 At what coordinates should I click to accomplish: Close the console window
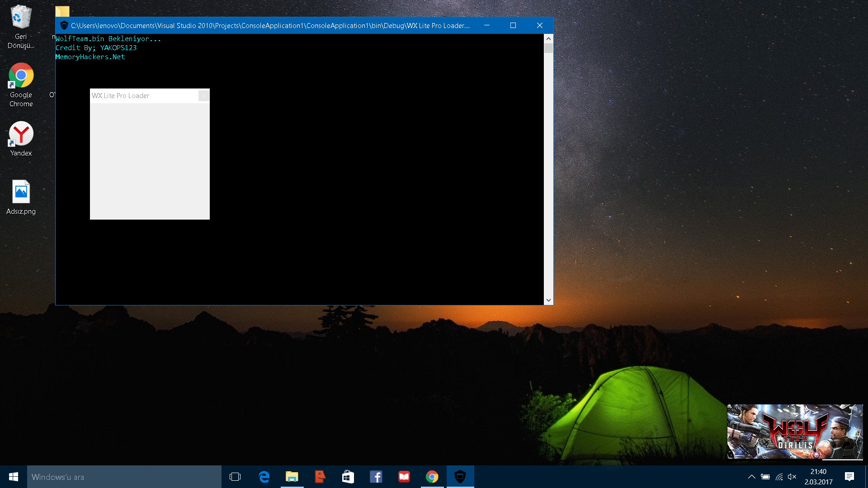pyautogui.click(x=540, y=25)
